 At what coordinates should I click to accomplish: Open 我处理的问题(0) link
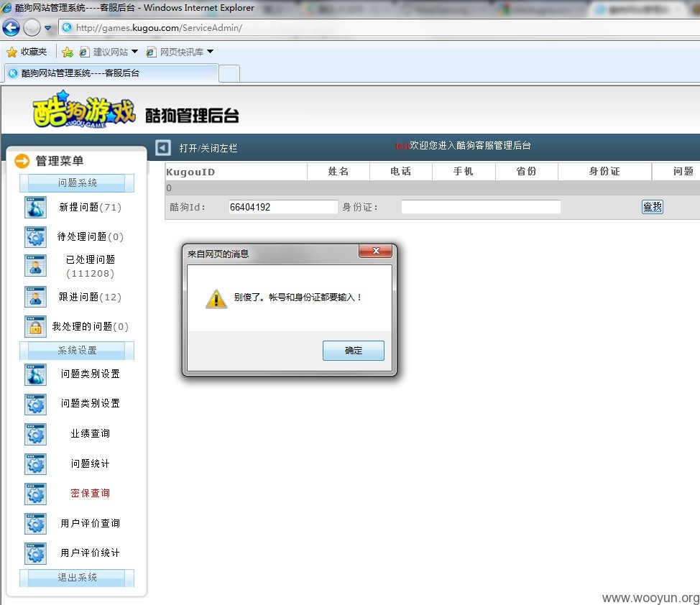[x=90, y=326]
